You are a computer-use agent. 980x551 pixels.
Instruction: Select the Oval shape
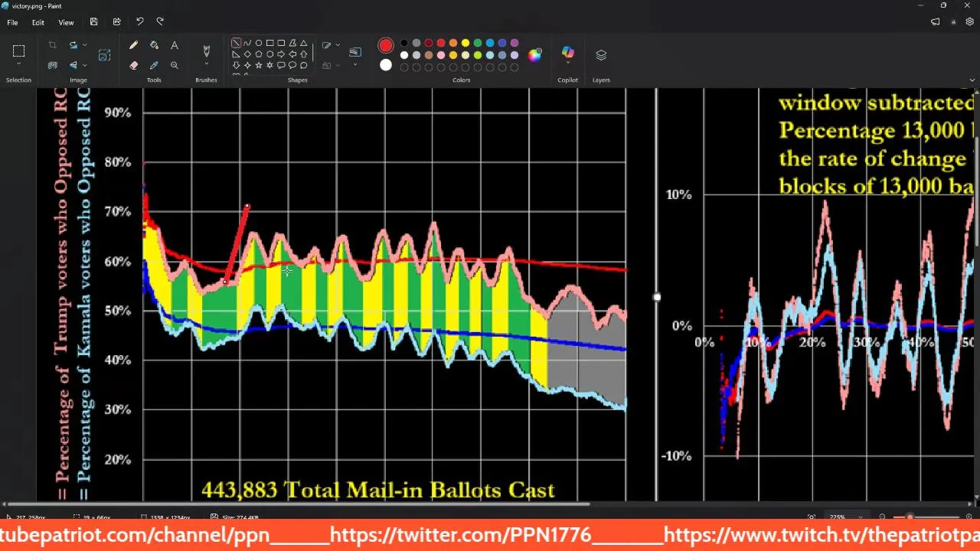tap(259, 43)
